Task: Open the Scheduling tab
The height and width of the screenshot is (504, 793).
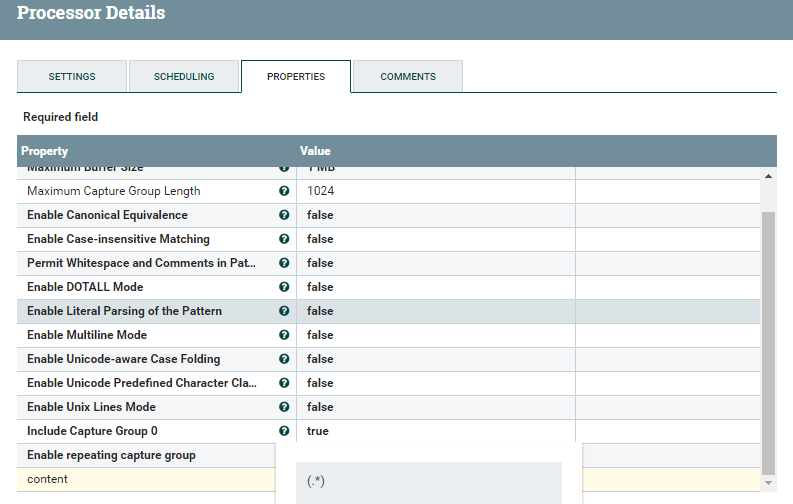Action: tap(184, 77)
